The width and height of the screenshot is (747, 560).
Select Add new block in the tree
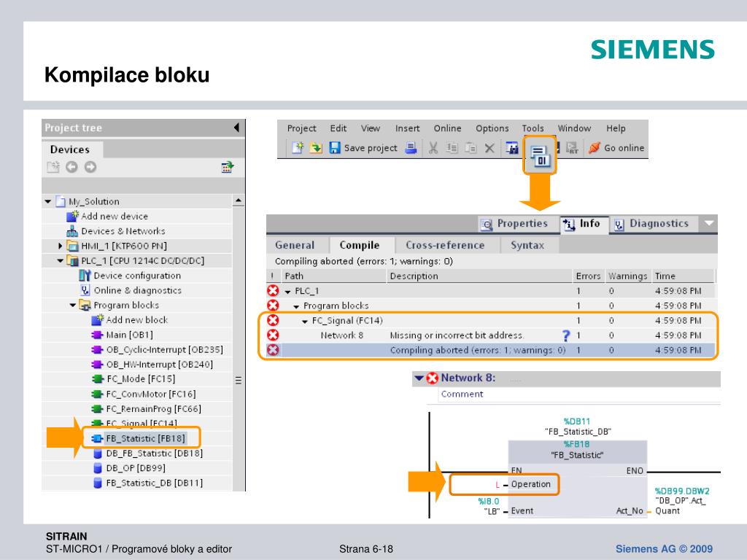click(x=130, y=319)
